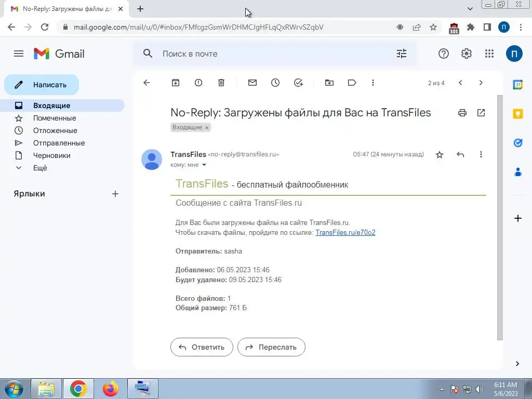The image size is (532, 399).
Task: Toggle the Gmail main menu hamburger
Action: [19, 54]
